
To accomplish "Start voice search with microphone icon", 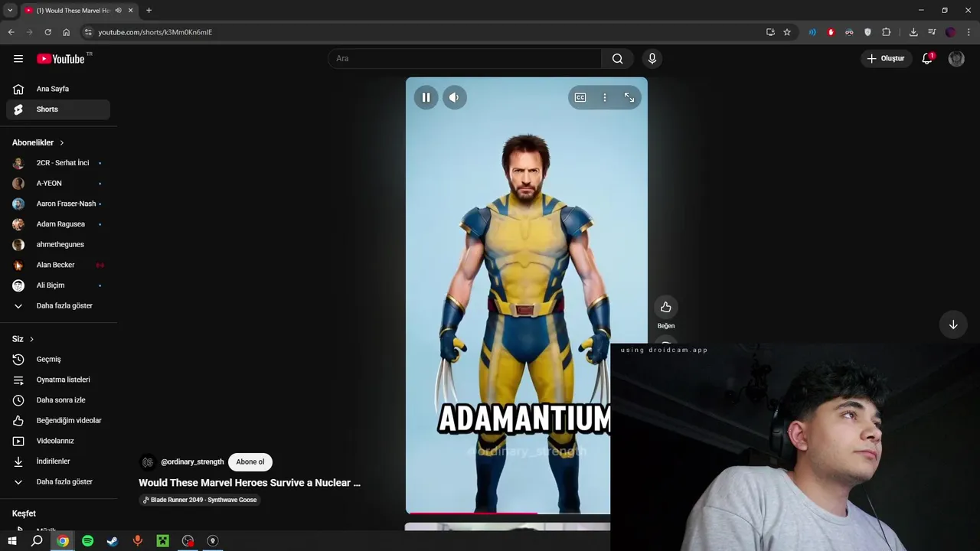I will click(652, 59).
